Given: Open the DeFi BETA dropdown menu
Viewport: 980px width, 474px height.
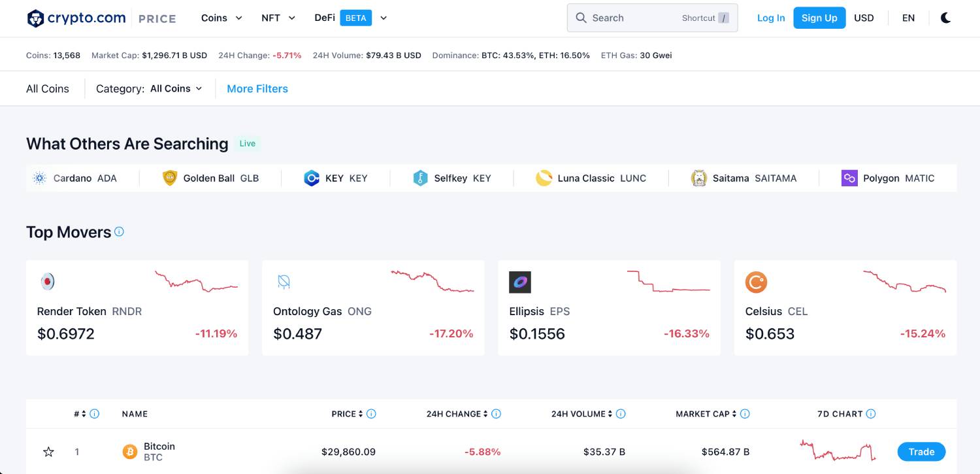Looking at the screenshot, I should (x=351, y=18).
